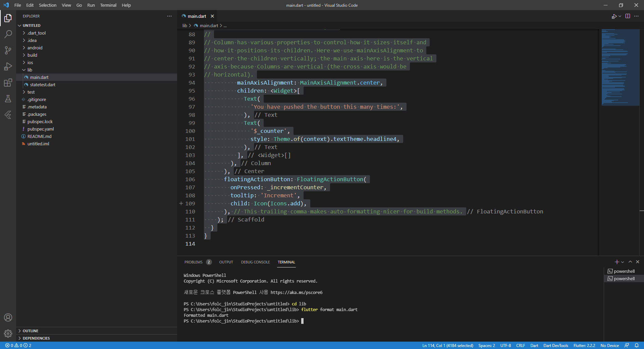Close the terminal panel
The width and height of the screenshot is (644, 349).
pos(638,262)
